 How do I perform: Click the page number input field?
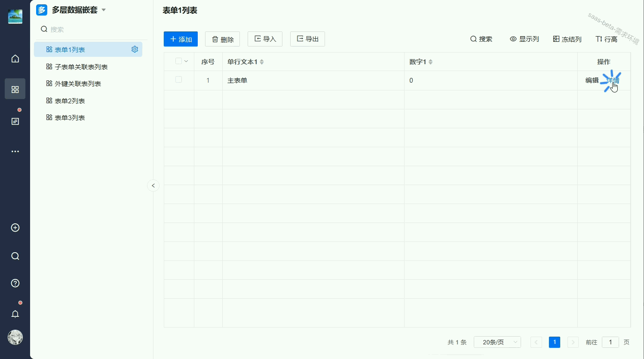tap(610, 342)
